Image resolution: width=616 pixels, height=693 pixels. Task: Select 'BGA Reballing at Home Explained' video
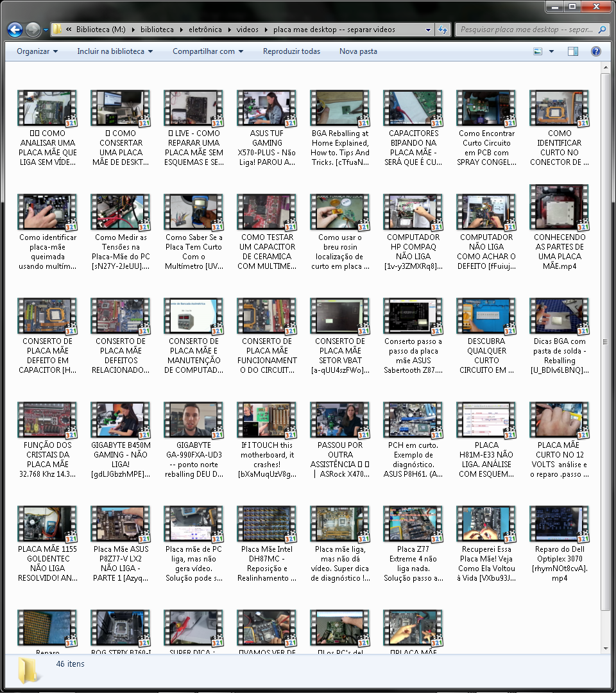click(340, 128)
